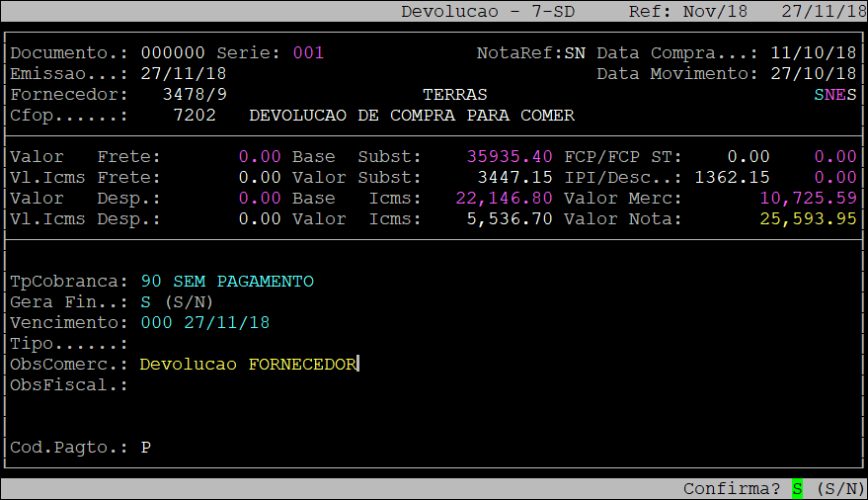The height and width of the screenshot is (500, 868).
Task: Click the Cfop code 7202
Action: (x=195, y=116)
